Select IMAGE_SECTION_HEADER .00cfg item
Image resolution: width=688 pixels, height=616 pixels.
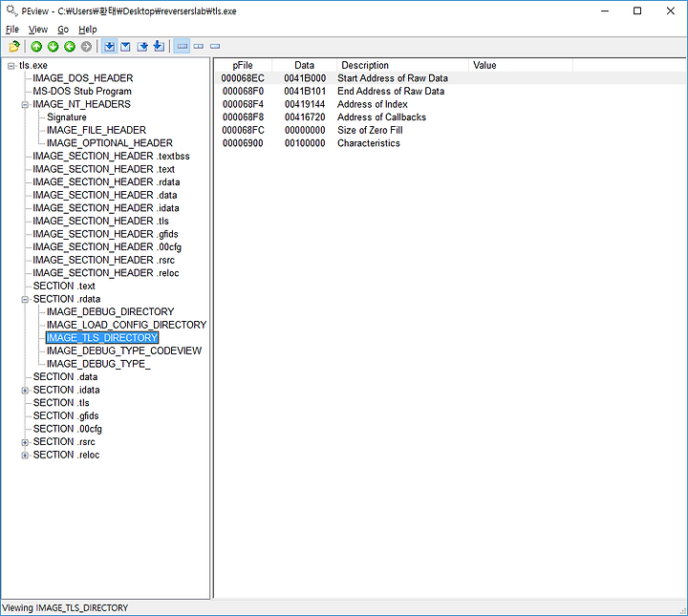[107, 246]
